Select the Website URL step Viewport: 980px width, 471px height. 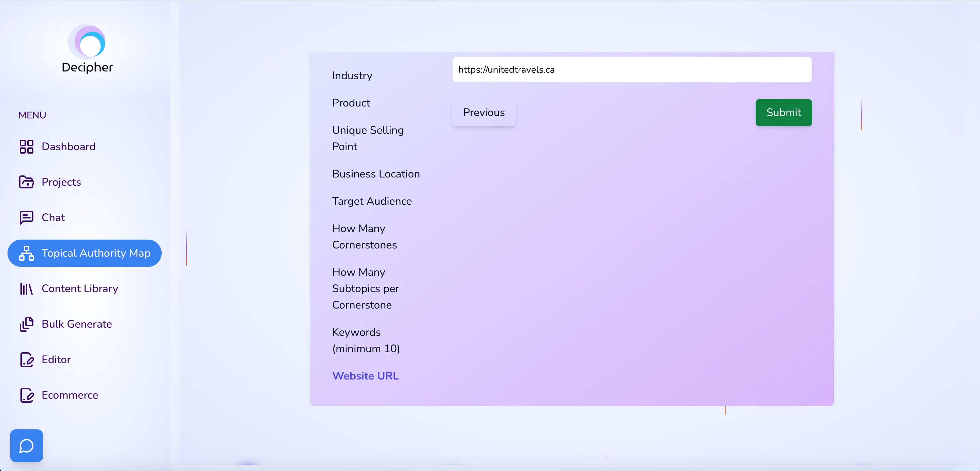pyautogui.click(x=366, y=376)
